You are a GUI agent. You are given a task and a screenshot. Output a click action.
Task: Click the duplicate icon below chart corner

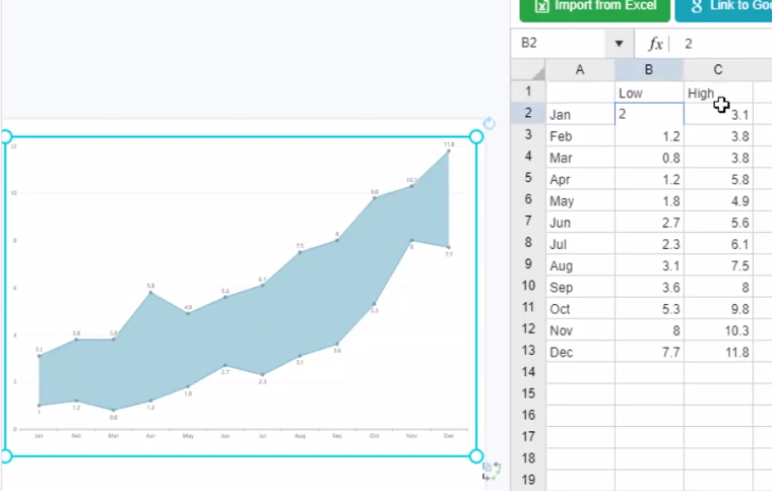tap(490, 469)
